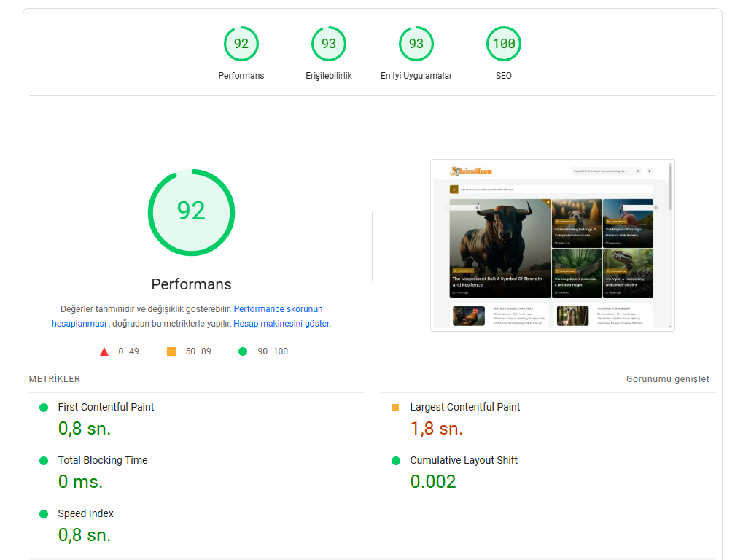Click the scrollbar inside the page preview
The width and height of the screenshot is (743, 560).
(x=670, y=187)
